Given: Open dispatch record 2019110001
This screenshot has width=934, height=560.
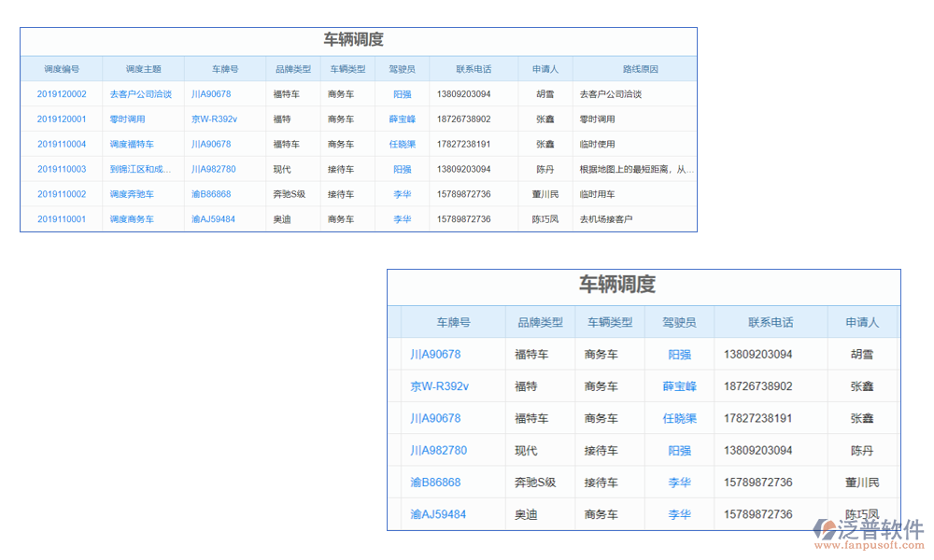Looking at the screenshot, I should coord(61,218).
